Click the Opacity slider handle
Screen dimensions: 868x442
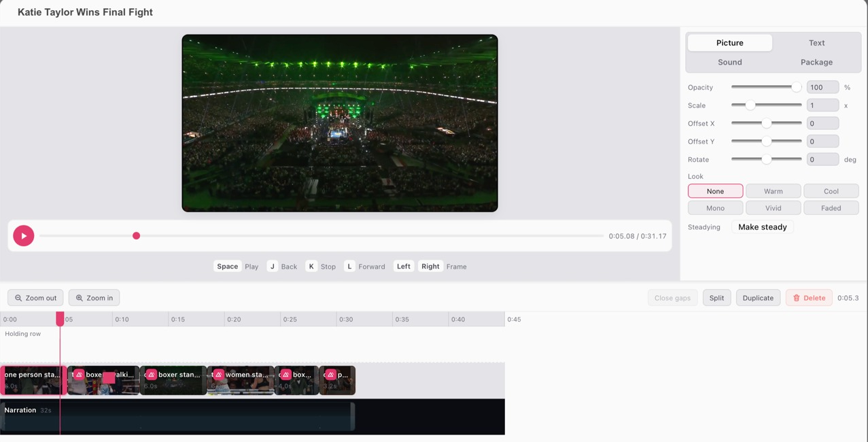[x=796, y=87]
